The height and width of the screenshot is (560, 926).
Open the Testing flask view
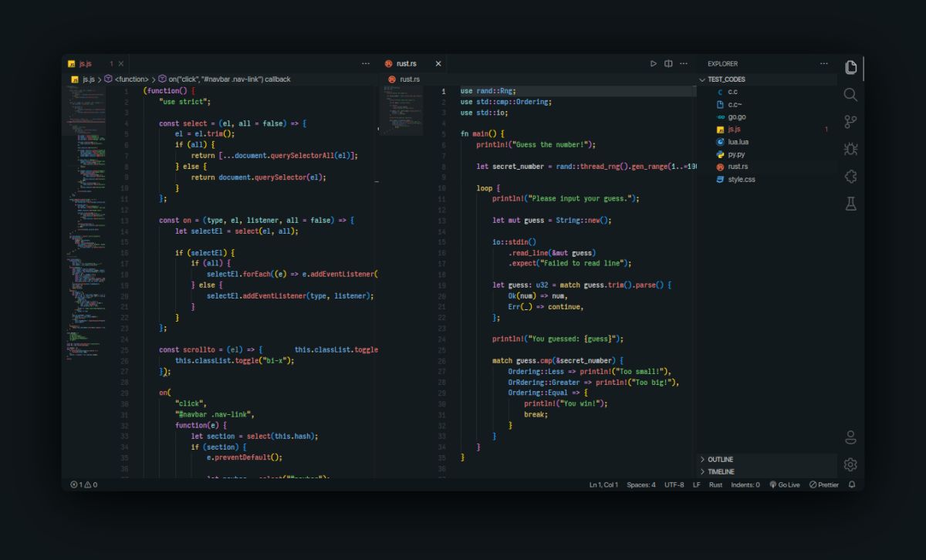point(850,204)
